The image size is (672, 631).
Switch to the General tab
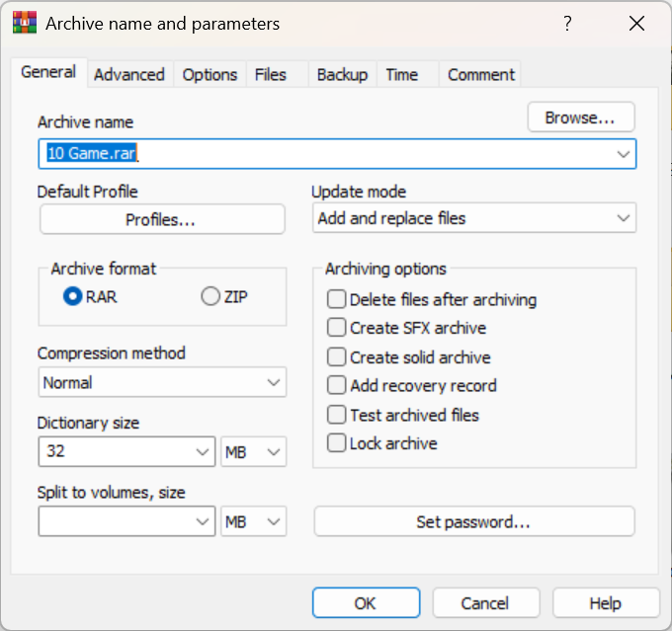pos(48,72)
